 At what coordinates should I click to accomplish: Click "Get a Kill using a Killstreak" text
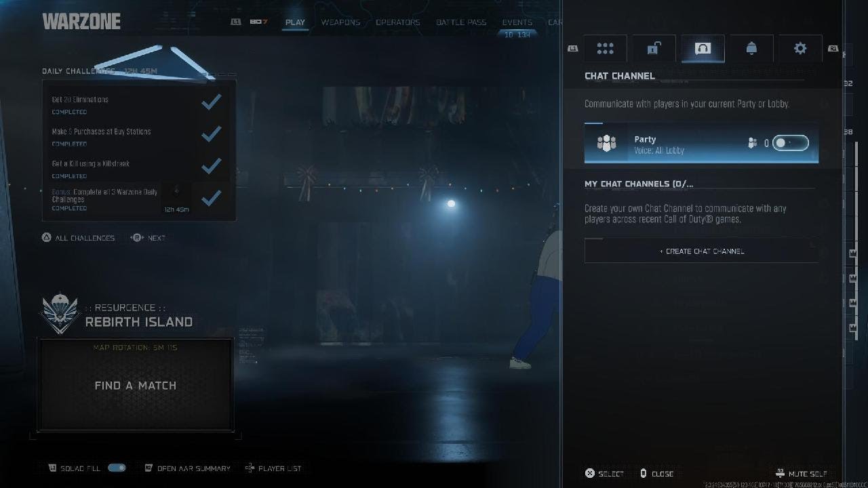coord(90,163)
